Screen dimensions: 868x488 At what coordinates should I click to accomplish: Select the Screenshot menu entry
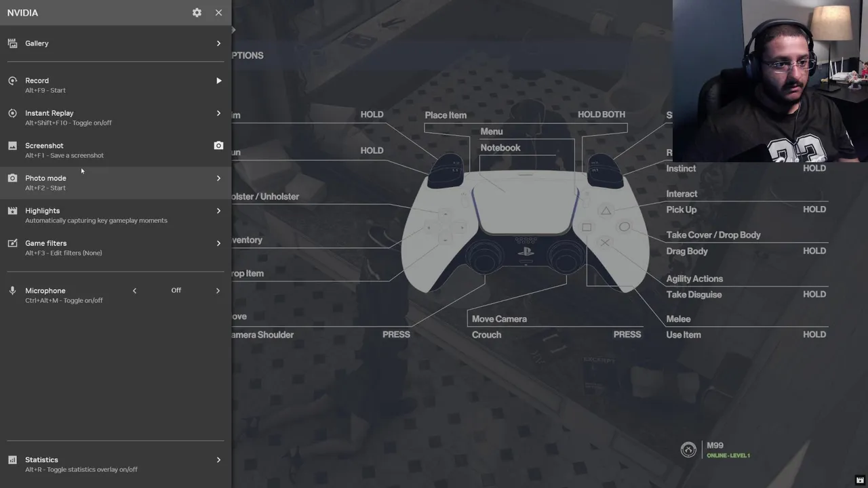(115, 150)
